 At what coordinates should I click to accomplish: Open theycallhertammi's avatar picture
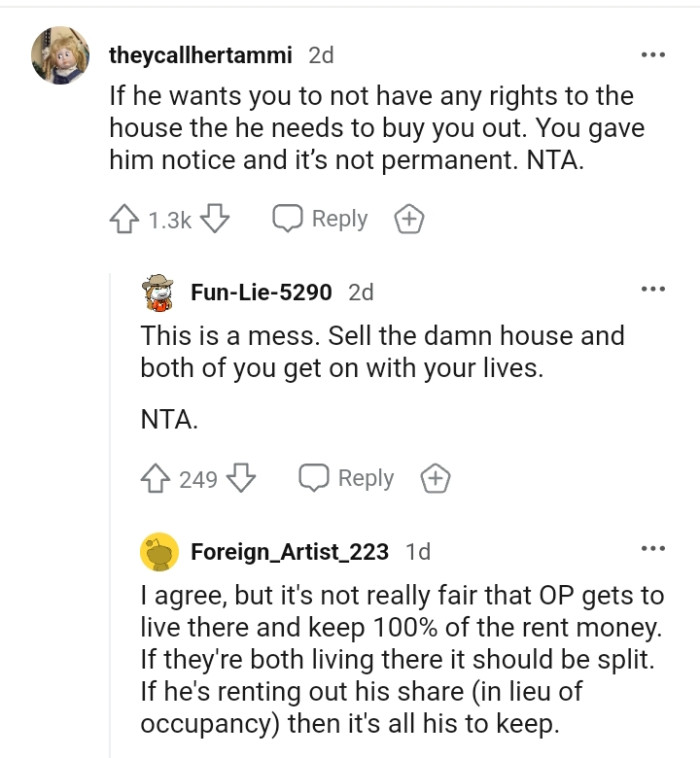click(x=60, y=55)
